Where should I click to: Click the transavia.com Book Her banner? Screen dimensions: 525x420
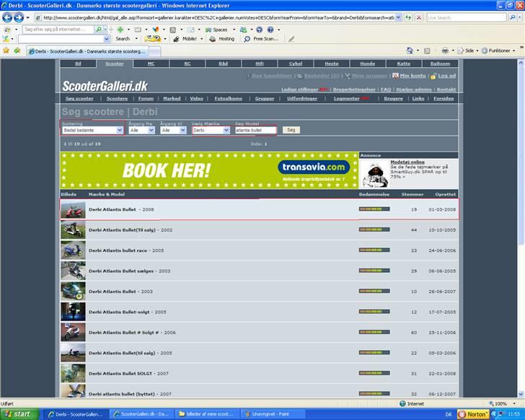tap(209, 170)
